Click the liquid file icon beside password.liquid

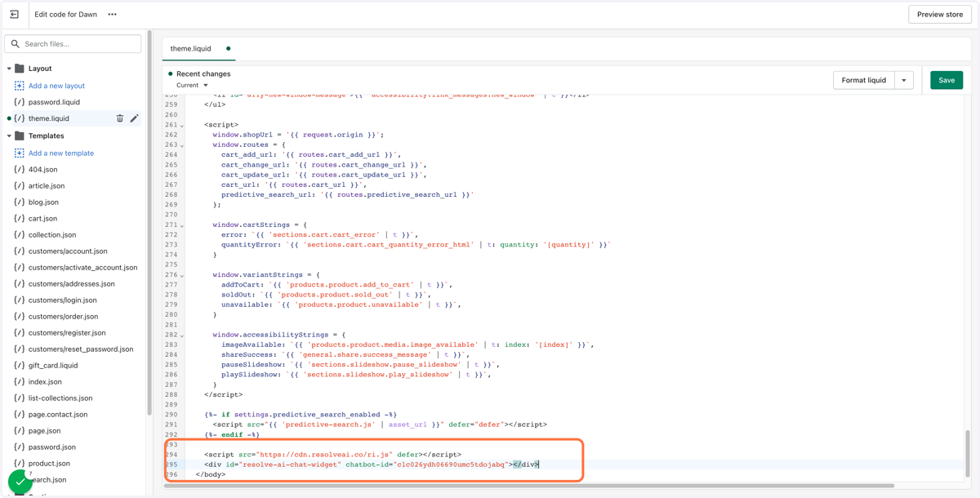pyautogui.click(x=20, y=102)
